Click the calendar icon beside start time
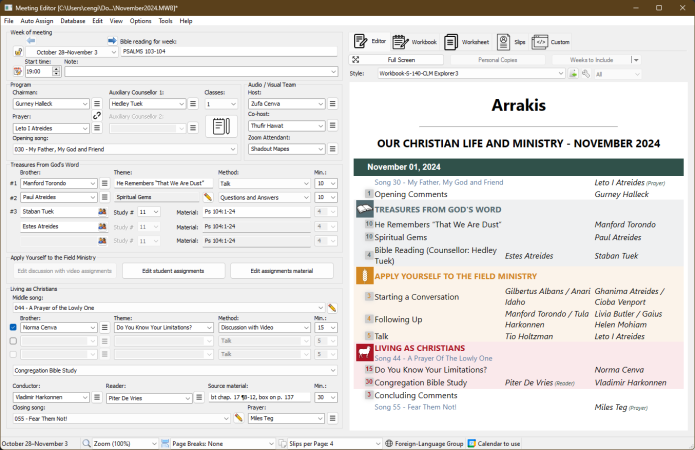Screen dimensions: 695x450 (x=18, y=71)
